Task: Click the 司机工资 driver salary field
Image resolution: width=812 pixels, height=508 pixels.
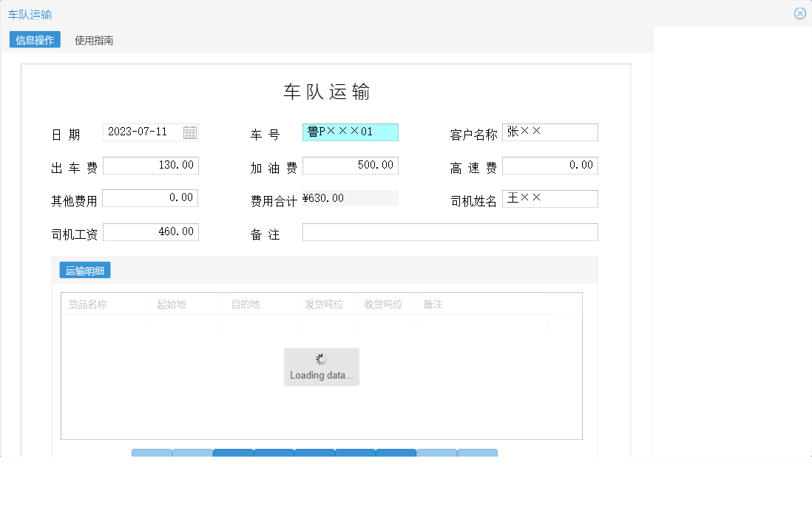Action: (151, 231)
